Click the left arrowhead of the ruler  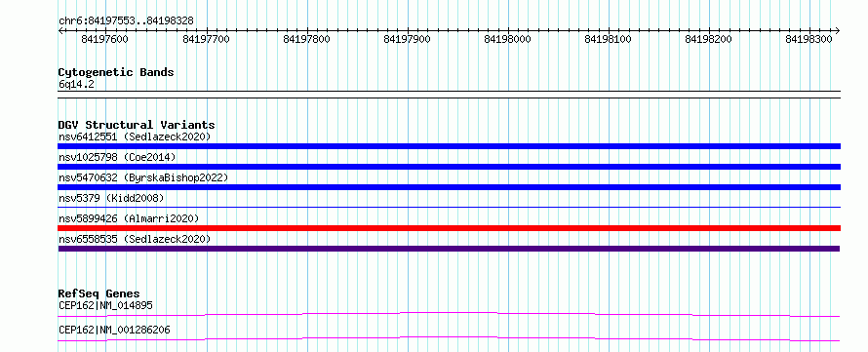[x=60, y=31]
